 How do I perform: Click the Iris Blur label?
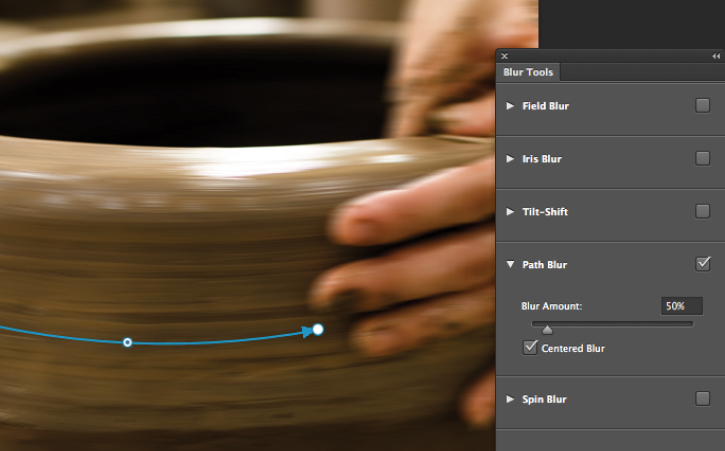pyautogui.click(x=542, y=159)
